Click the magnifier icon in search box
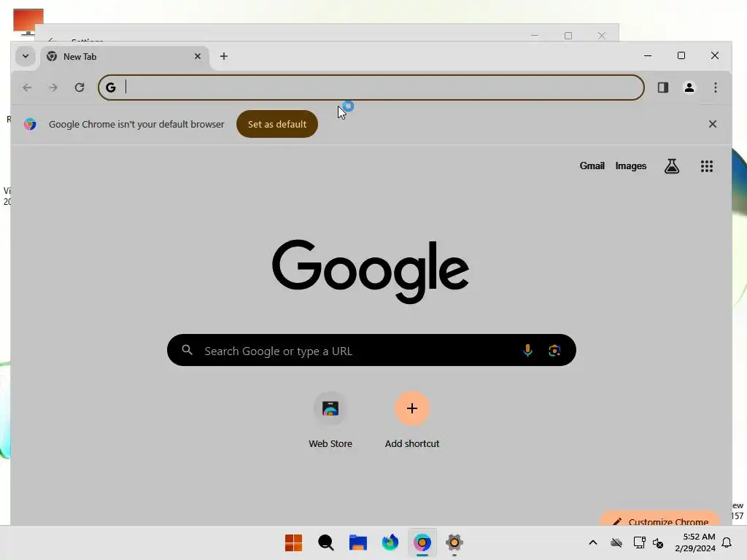The height and width of the screenshot is (560, 747). click(x=187, y=351)
